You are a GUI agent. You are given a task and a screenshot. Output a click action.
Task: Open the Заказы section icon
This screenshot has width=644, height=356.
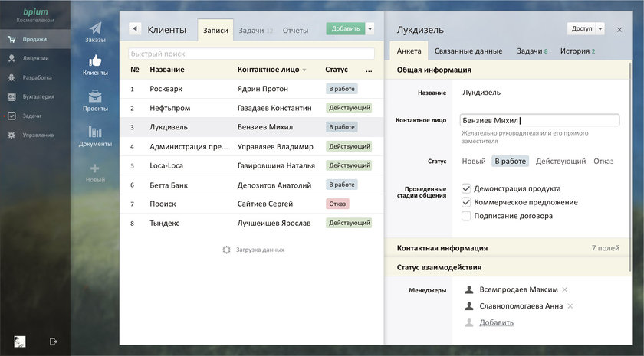click(95, 28)
